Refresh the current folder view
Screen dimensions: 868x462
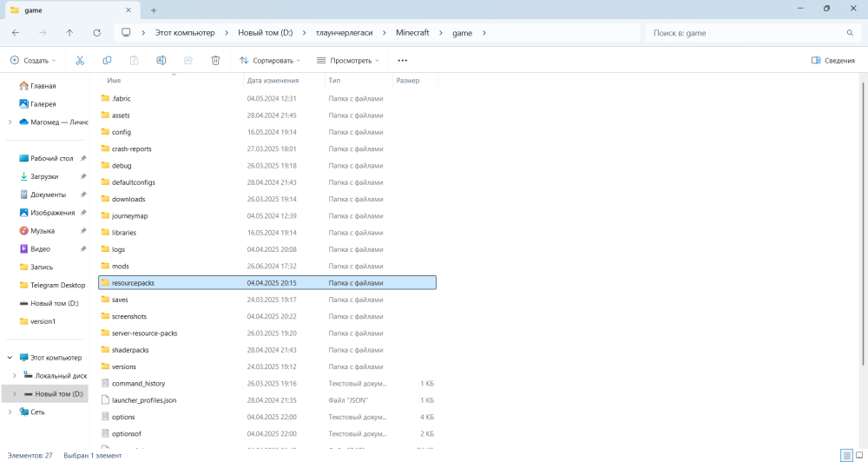(x=97, y=33)
